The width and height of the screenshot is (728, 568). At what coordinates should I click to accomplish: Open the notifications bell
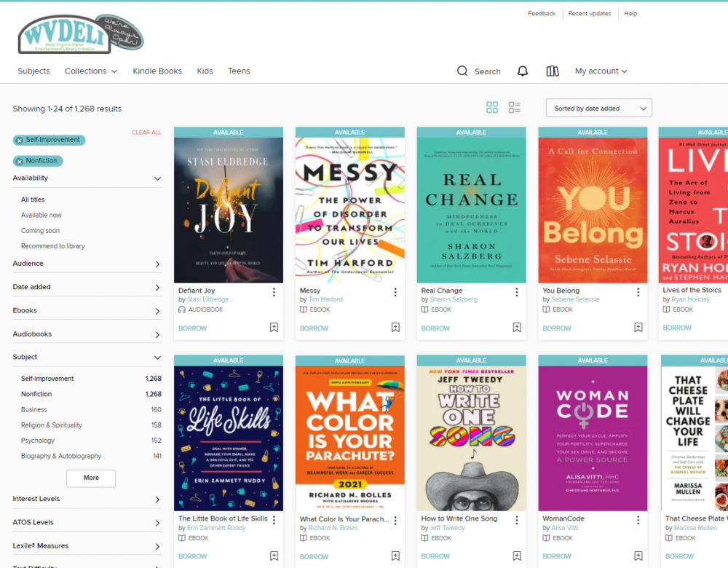point(522,71)
